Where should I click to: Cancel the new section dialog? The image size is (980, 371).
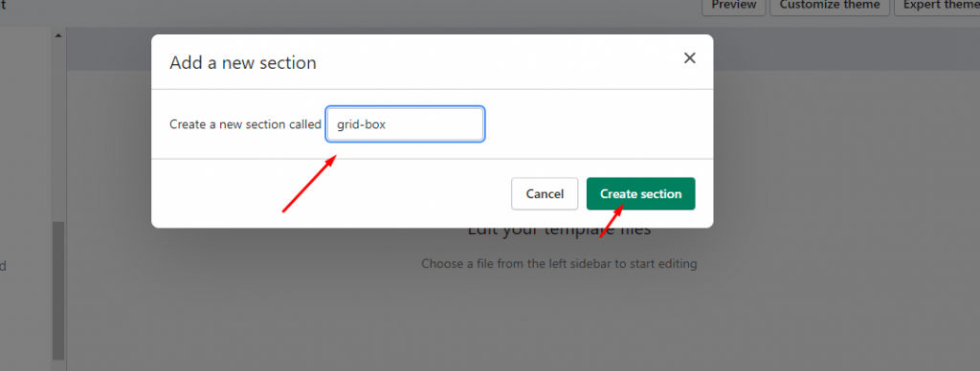pos(545,193)
